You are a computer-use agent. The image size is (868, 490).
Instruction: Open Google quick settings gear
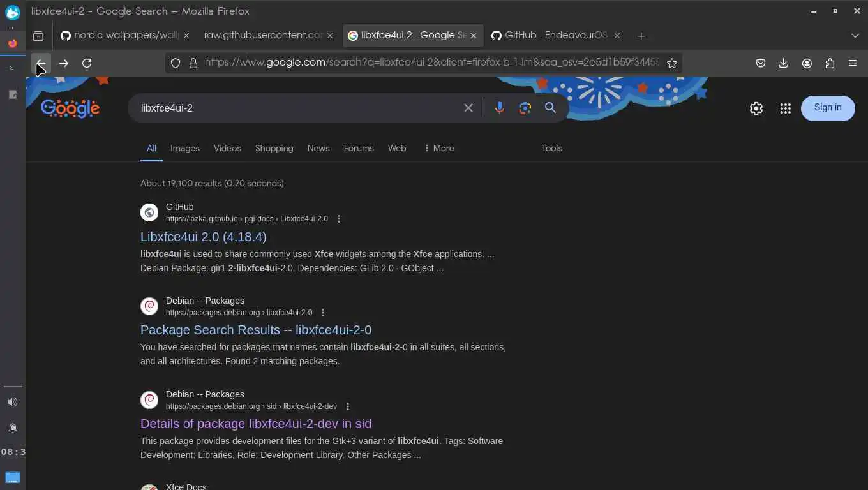(756, 108)
